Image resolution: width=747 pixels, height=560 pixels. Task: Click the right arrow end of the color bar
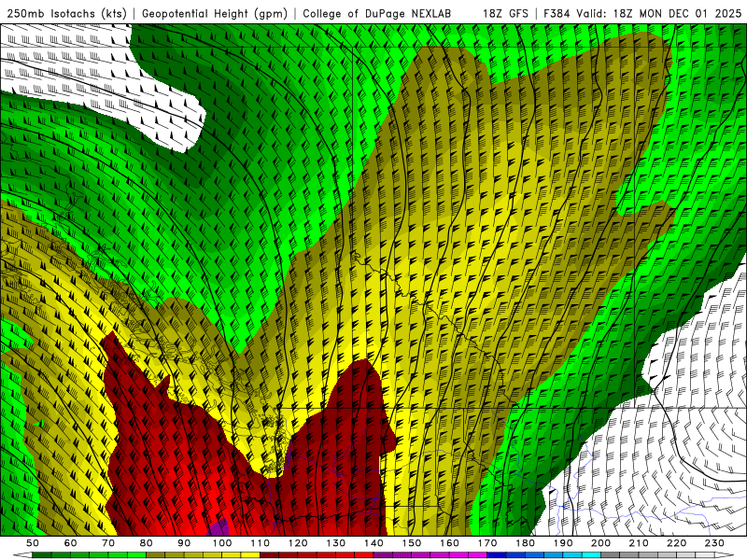pos(724,555)
